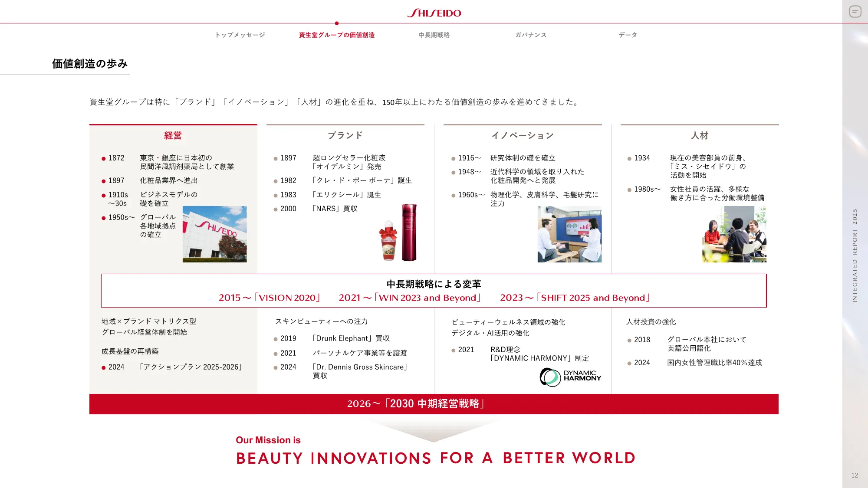The image size is (868, 488).
Task: Click the 英語公用語化 2018 entry
Action: click(687, 344)
